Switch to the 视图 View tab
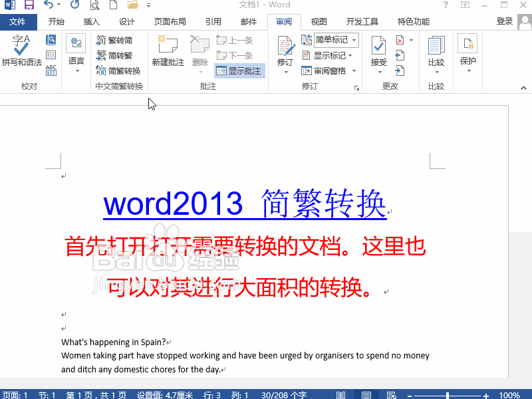The width and height of the screenshot is (532, 399). [x=319, y=22]
